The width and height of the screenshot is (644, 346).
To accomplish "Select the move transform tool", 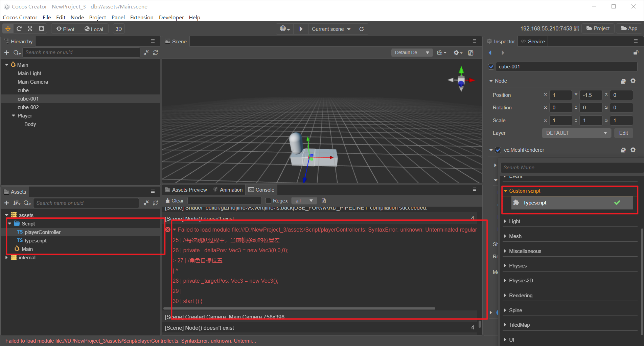I will click(x=8, y=29).
